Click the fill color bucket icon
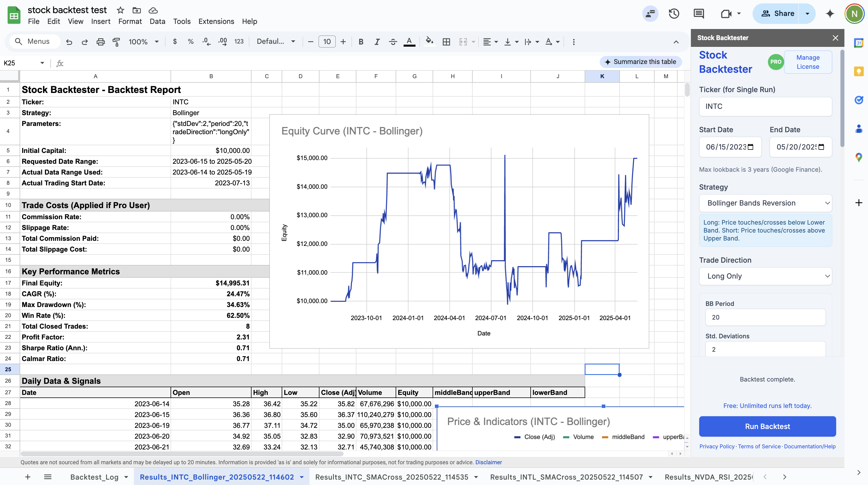This screenshot has width=868, height=485. [429, 42]
